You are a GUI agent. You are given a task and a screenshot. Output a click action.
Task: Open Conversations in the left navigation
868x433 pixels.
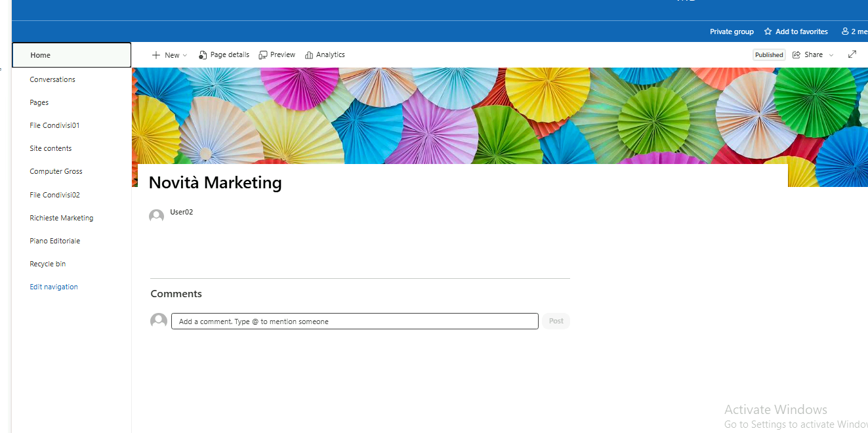pos(52,79)
